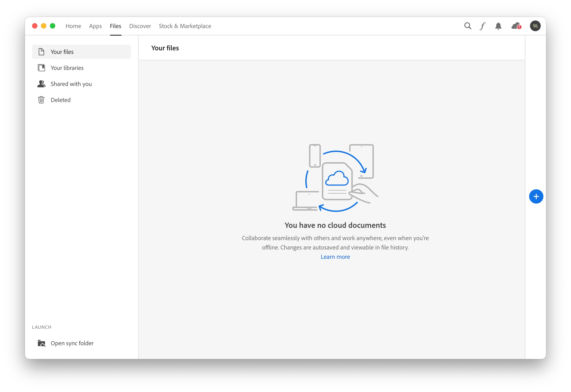Check the cloud sync status icon
This screenshot has height=392, width=571.
[516, 26]
